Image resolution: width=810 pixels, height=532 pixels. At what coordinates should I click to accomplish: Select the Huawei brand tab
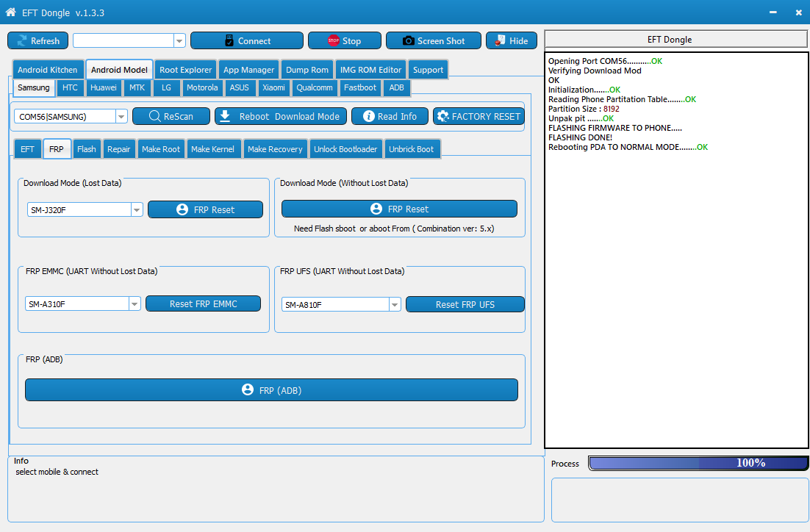[104, 87]
